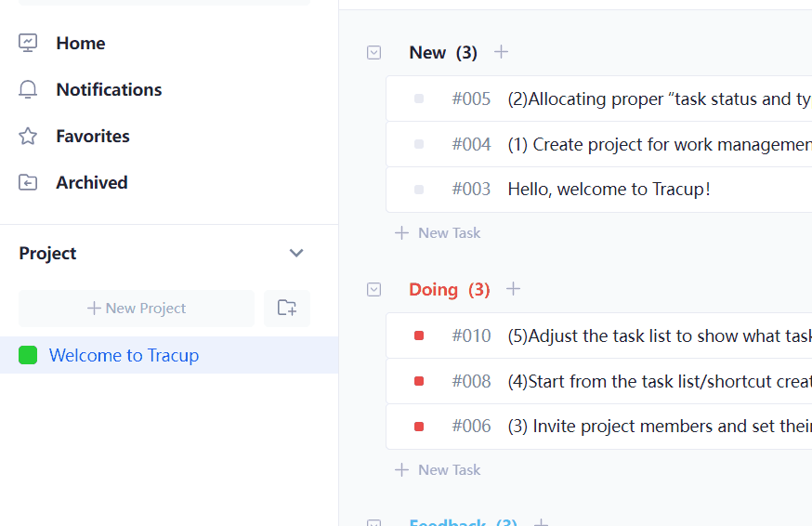Click the Notifications bell icon

[28, 89]
